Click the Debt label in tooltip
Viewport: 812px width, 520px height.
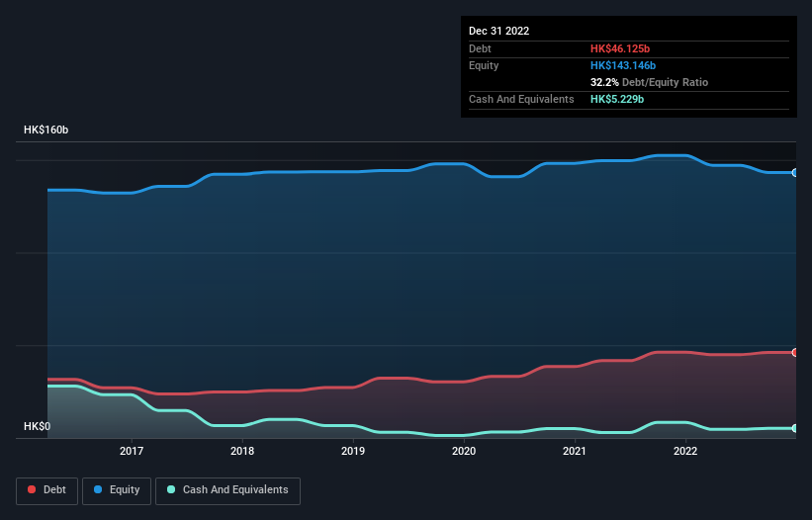click(x=480, y=48)
